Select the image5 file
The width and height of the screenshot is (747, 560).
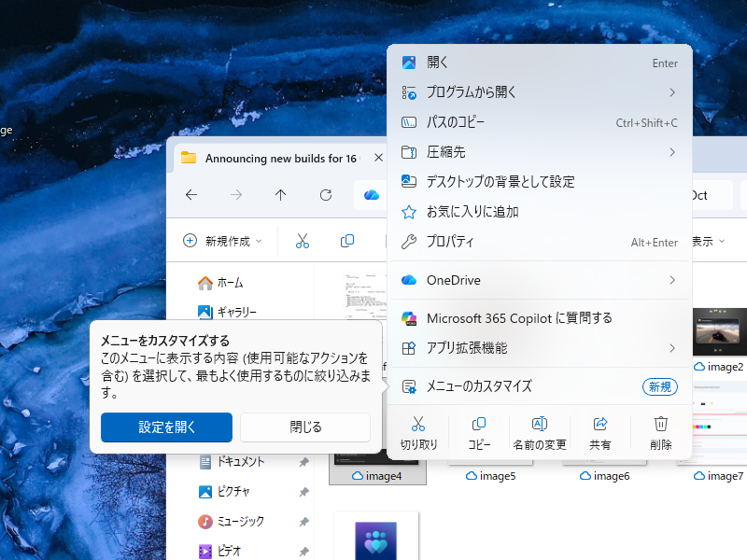coord(491,476)
